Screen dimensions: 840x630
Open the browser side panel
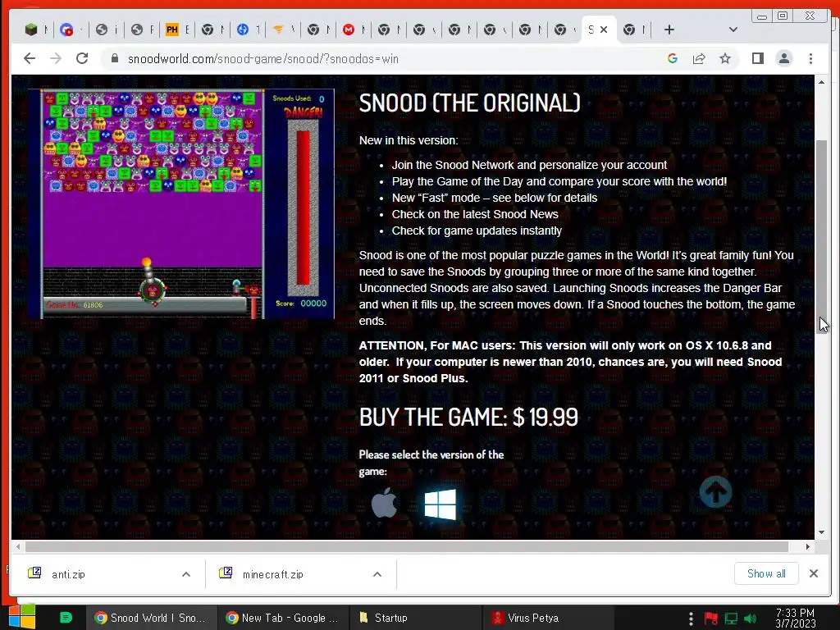point(757,58)
